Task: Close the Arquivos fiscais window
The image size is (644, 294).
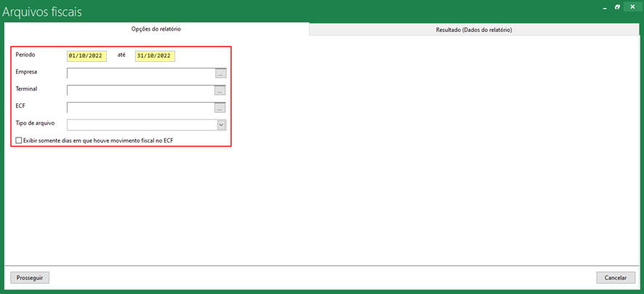Action: (632, 7)
